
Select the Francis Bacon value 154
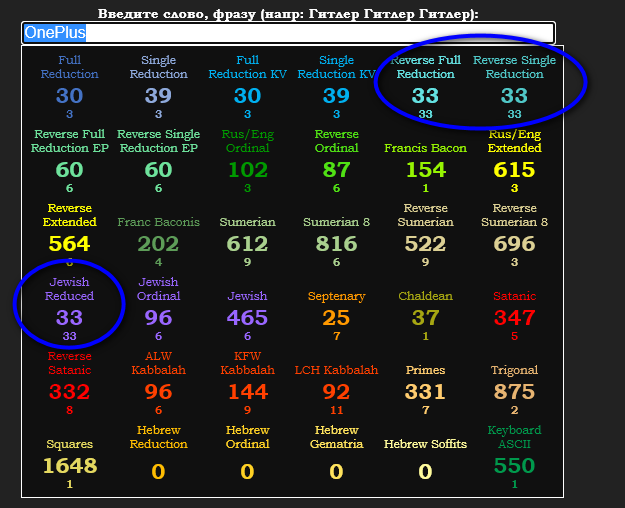425,170
